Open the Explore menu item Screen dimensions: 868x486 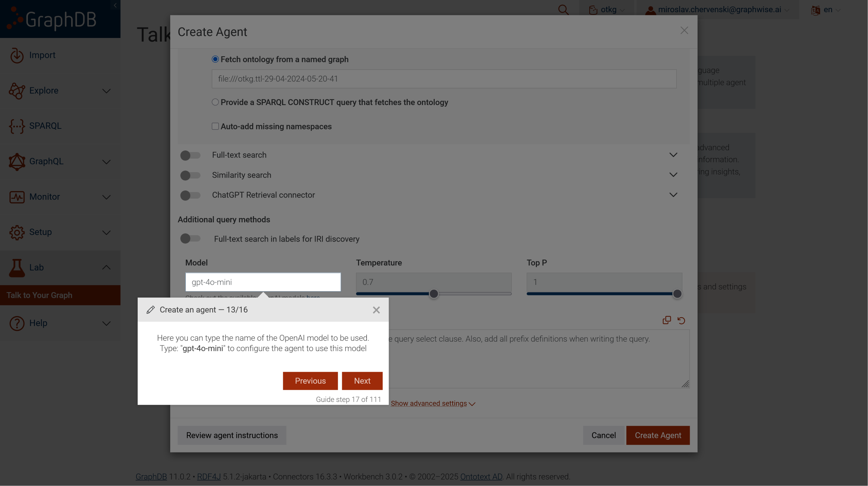point(44,90)
